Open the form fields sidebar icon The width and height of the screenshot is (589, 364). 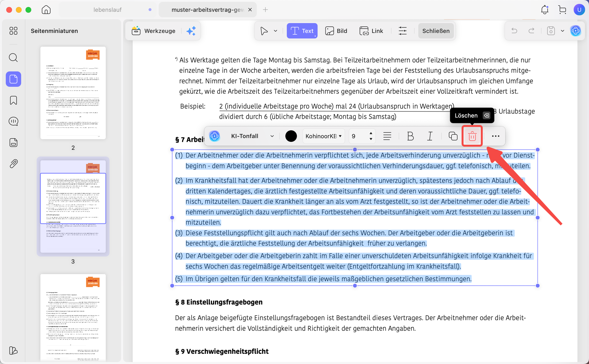click(x=13, y=143)
